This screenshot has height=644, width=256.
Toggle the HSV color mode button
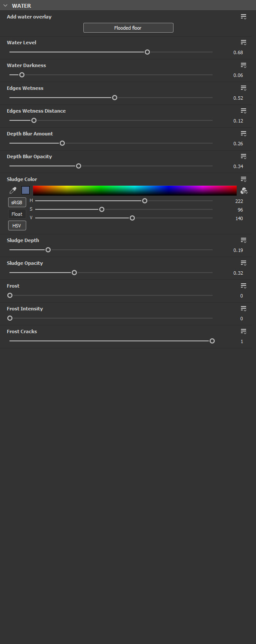point(17,226)
